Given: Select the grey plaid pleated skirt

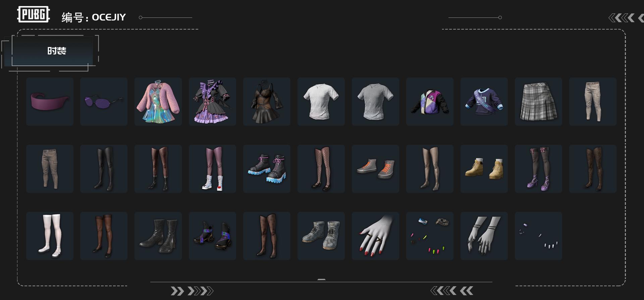Looking at the screenshot, I should point(538,101).
